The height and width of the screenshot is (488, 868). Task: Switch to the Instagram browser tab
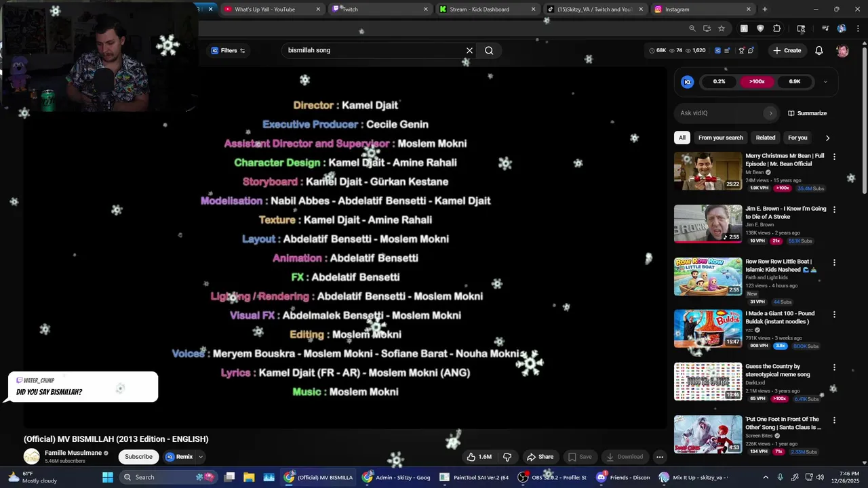pyautogui.click(x=702, y=9)
